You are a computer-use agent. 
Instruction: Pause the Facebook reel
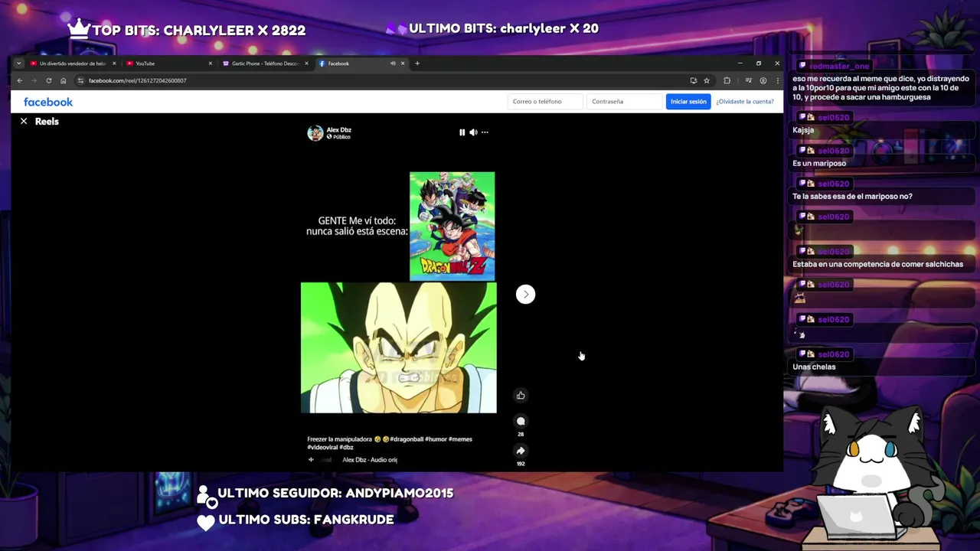tap(462, 132)
